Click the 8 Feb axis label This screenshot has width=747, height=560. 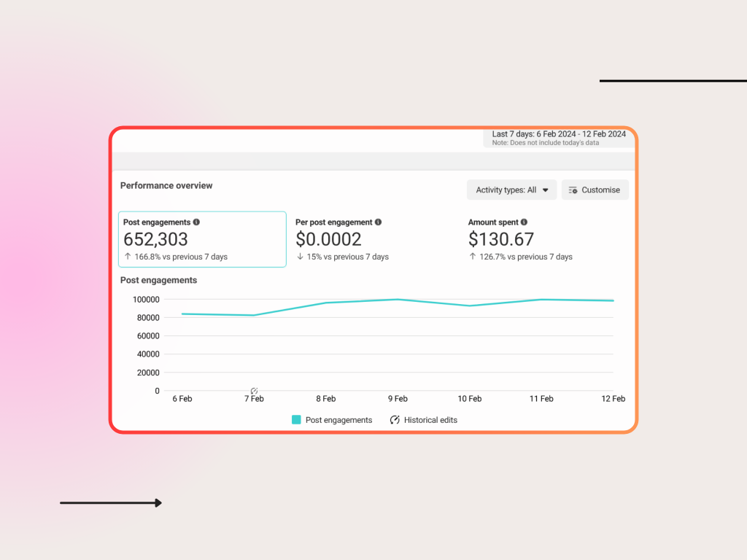click(x=326, y=399)
